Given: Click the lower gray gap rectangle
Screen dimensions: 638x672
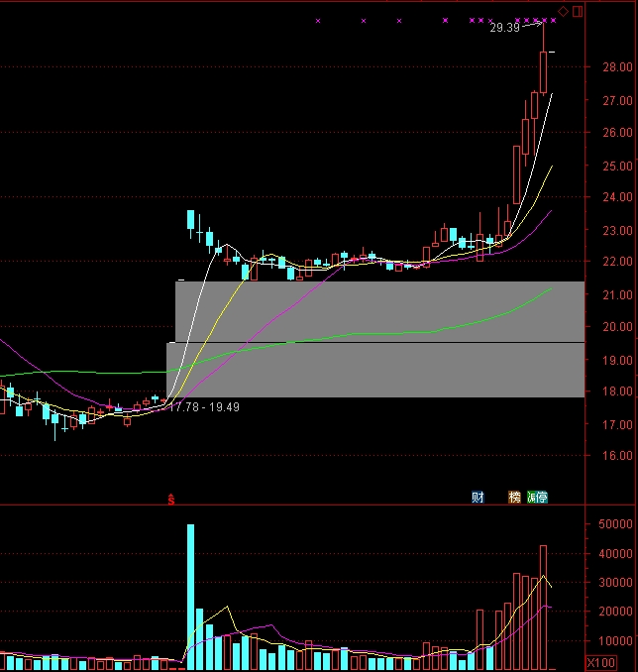Looking at the screenshot, I should 375,370.
